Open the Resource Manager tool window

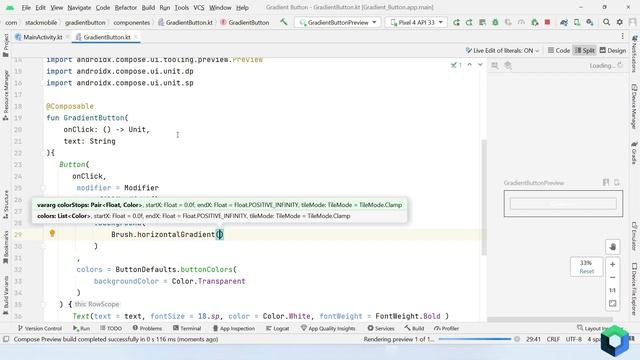pyautogui.click(x=6, y=95)
